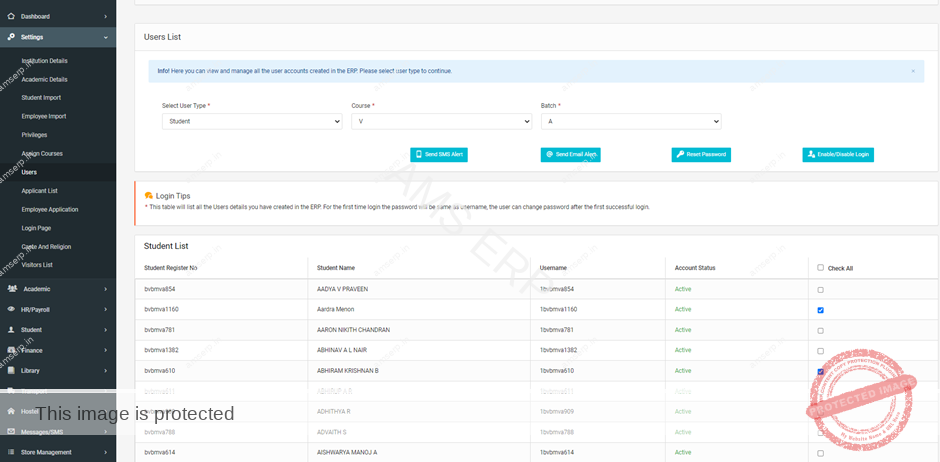Open Assign Courses page

42,153
